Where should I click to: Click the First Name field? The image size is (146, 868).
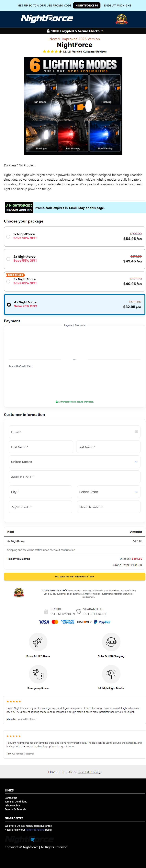click(41, 447)
